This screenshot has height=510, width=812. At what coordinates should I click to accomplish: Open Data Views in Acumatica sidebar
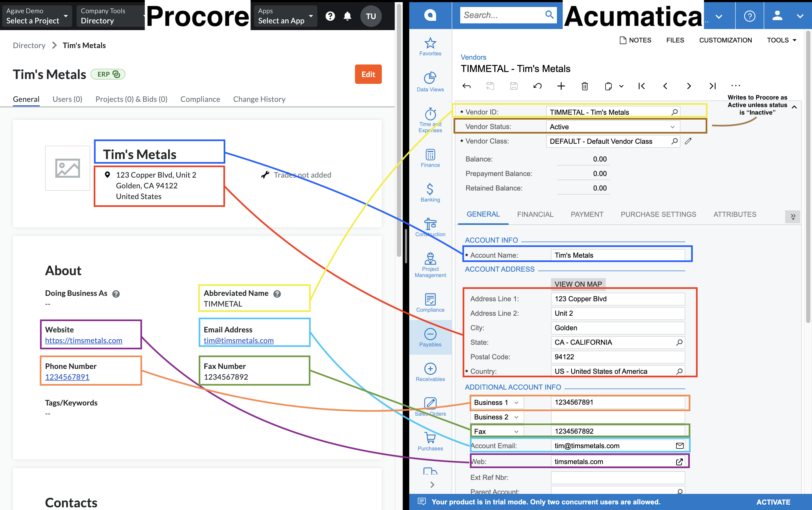tap(430, 82)
